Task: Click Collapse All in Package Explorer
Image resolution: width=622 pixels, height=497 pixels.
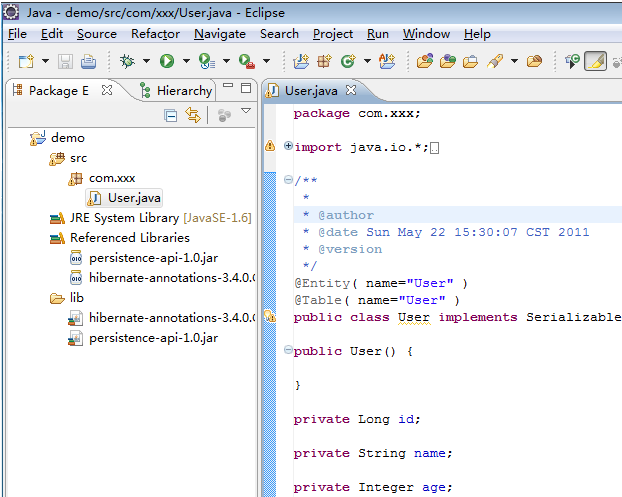Action: tap(171, 116)
